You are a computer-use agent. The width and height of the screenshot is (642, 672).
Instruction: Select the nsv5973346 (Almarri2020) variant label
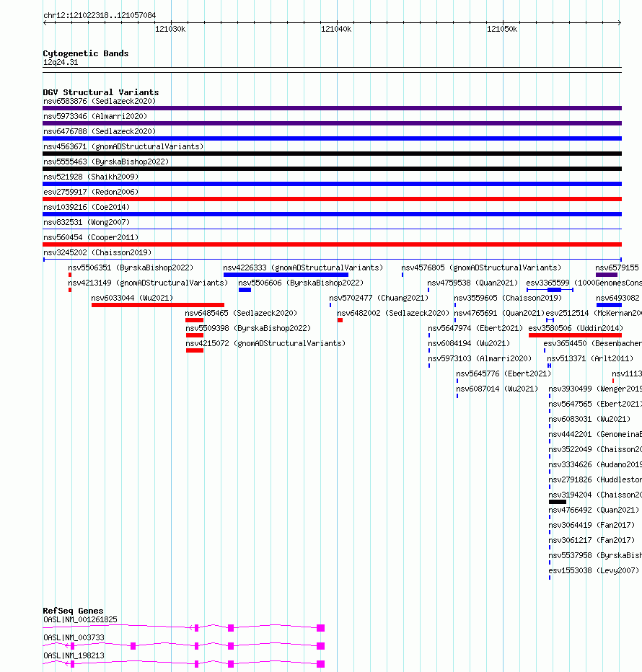[x=95, y=116]
